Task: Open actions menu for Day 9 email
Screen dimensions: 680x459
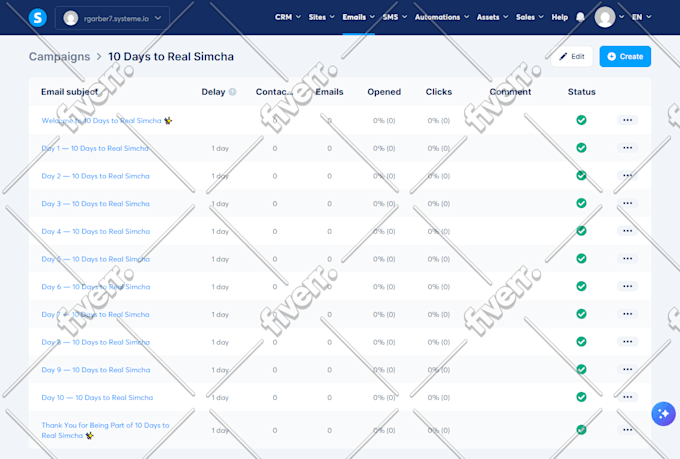Action: (x=627, y=370)
